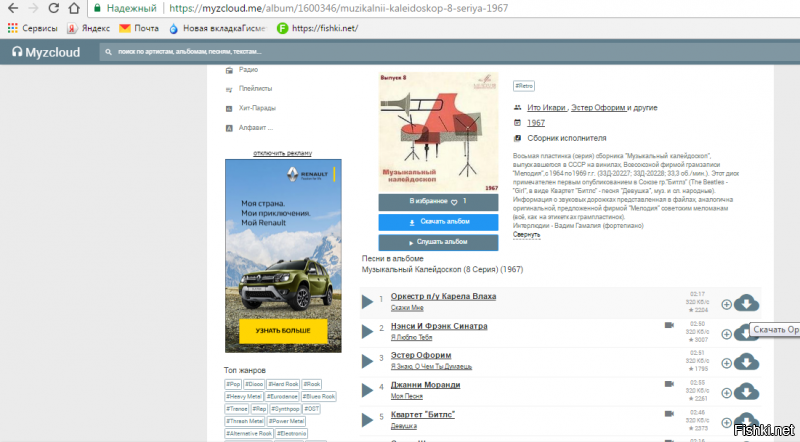
Task: Play track 2 Нэнси И Фрэнк Синатра
Action: point(367,332)
